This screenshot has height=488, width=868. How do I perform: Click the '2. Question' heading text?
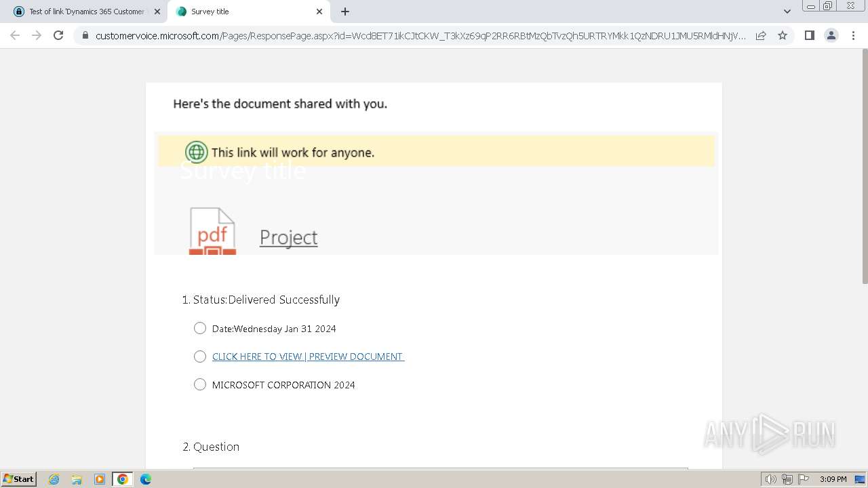tap(211, 447)
